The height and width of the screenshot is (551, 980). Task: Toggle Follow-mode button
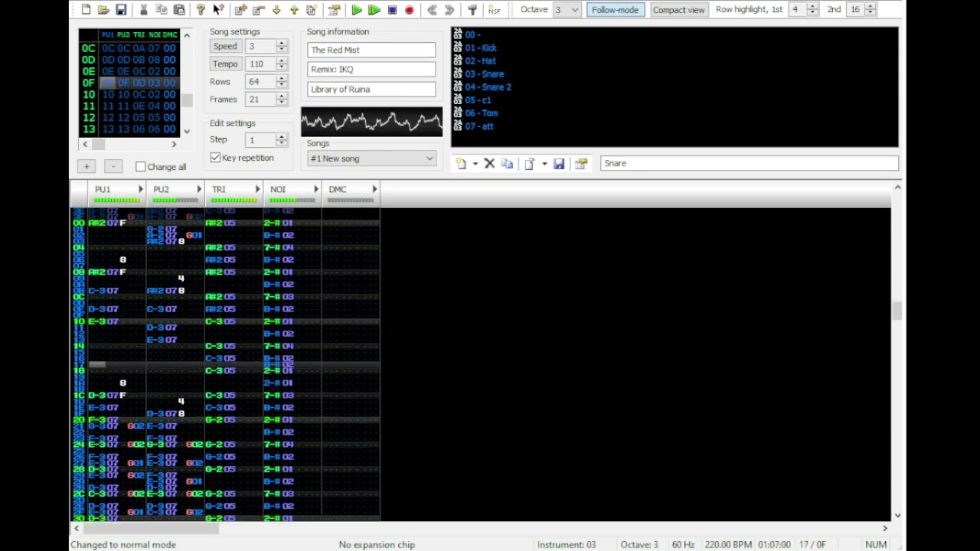click(x=615, y=10)
